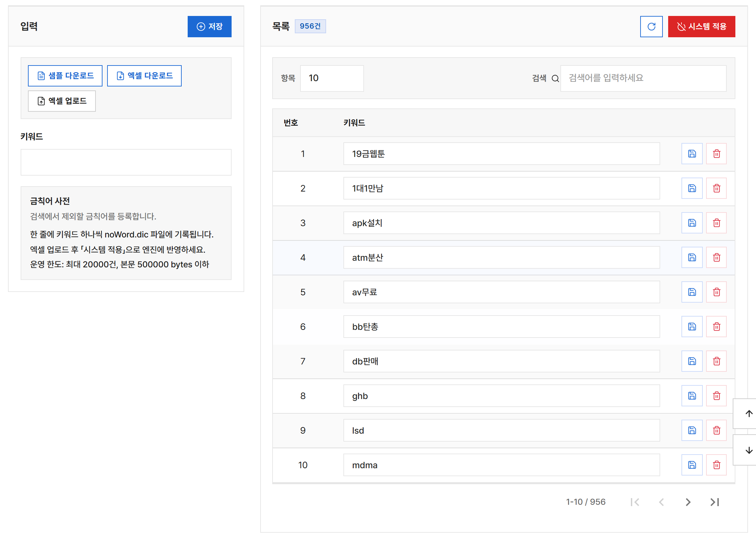Edit the db판매 keyword field
The height and width of the screenshot is (552, 756).
click(x=501, y=361)
